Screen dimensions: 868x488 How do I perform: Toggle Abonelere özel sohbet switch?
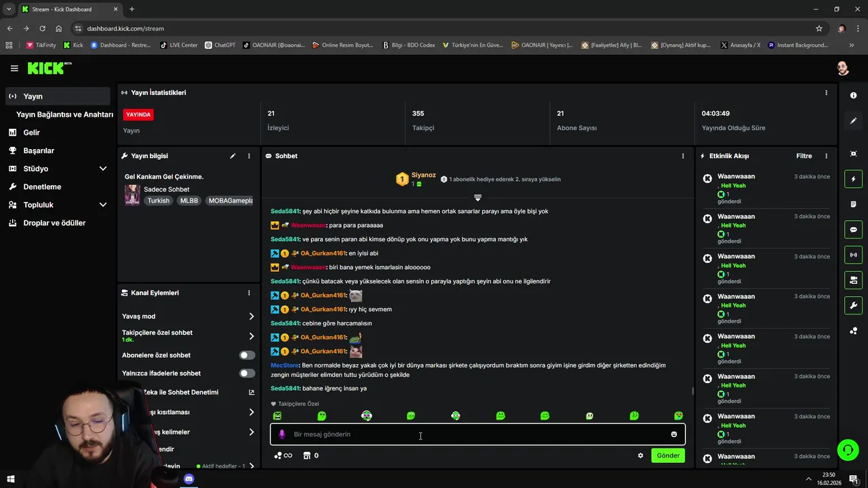(248, 355)
